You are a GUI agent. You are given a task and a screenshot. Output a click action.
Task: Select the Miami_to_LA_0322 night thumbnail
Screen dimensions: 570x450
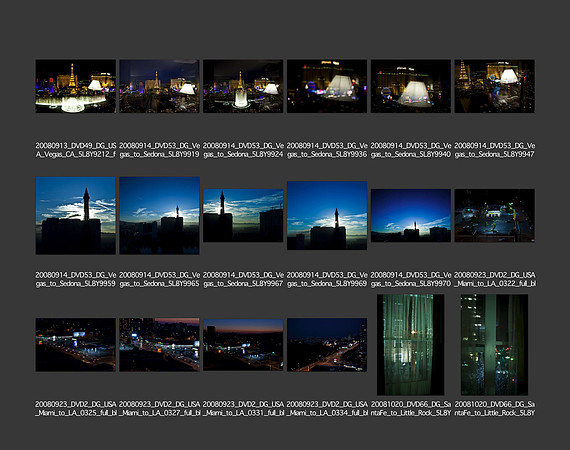(494, 216)
